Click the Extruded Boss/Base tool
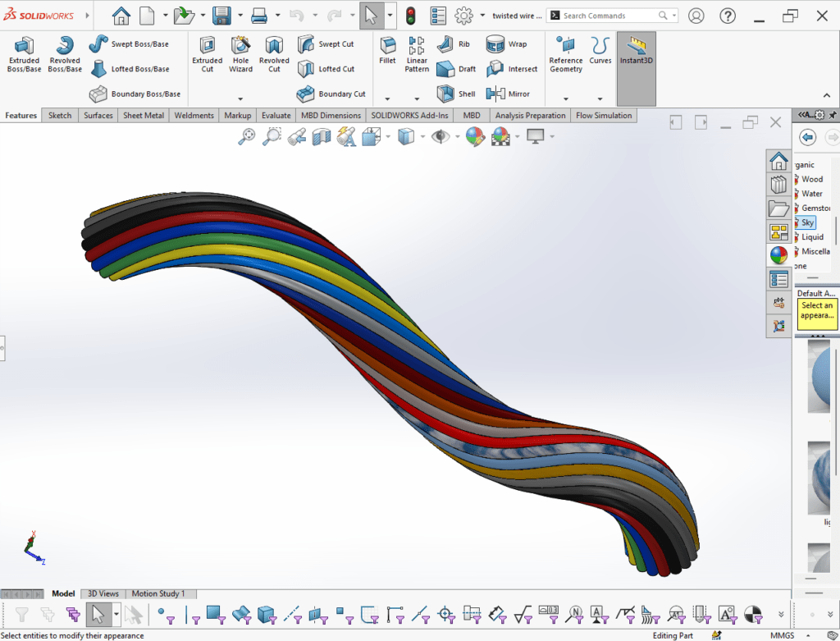Image resolution: width=840 pixels, height=641 pixels. point(24,54)
